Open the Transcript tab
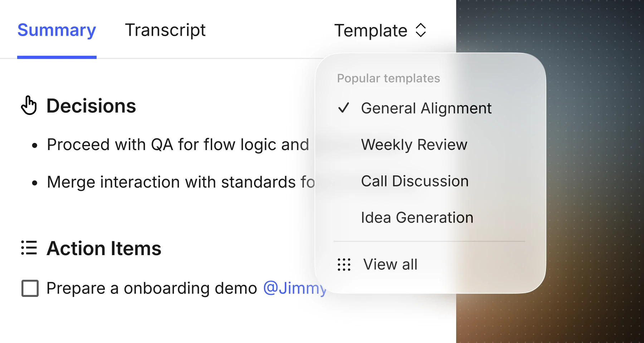 [x=165, y=30]
